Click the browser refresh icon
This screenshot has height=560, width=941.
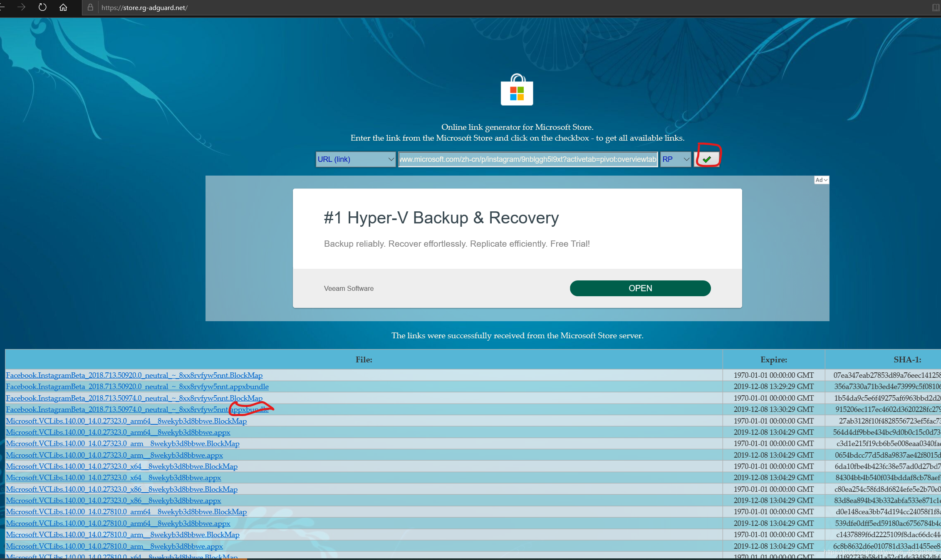pos(42,7)
